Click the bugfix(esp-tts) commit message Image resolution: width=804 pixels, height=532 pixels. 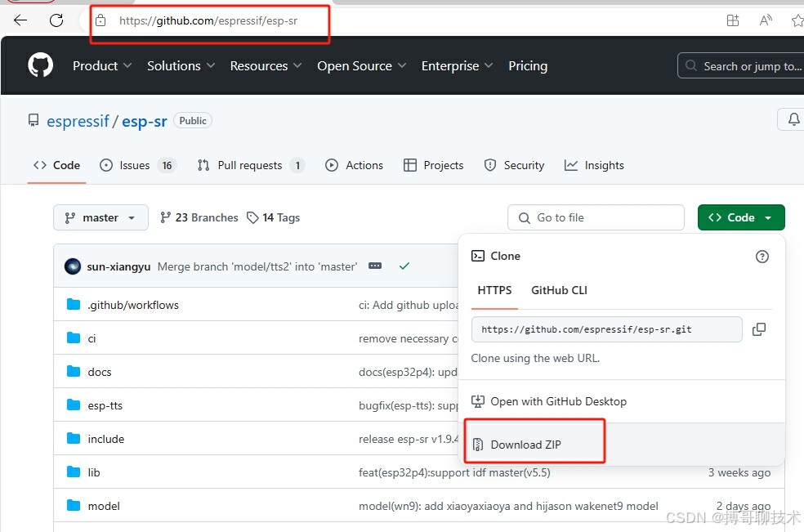coord(409,405)
